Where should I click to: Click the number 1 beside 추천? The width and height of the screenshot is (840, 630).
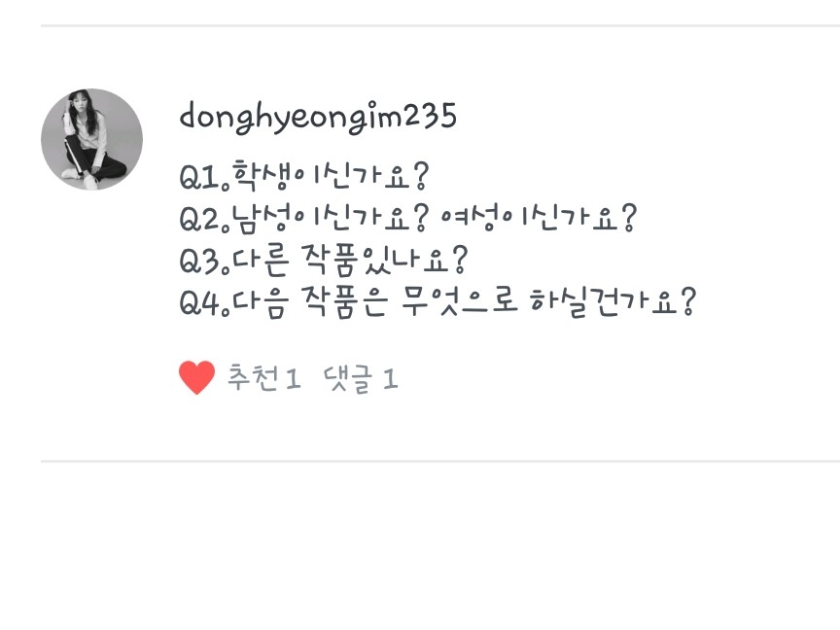293,379
